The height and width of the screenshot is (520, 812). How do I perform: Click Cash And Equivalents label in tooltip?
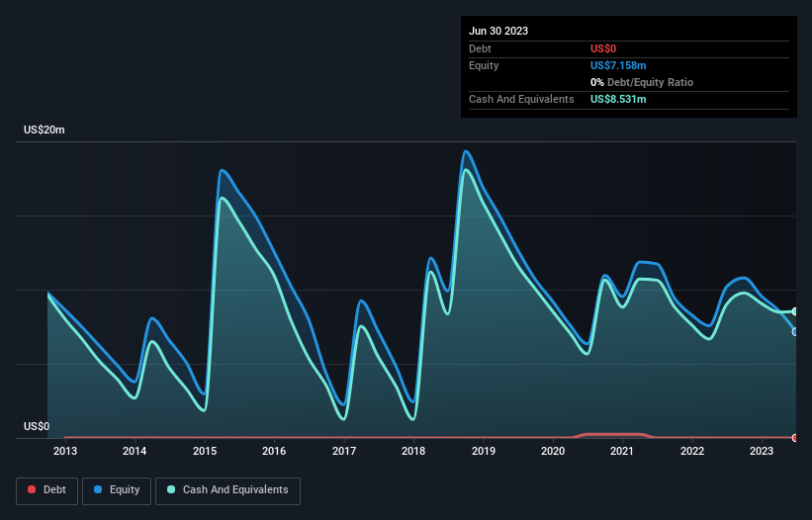click(x=521, y=99)
